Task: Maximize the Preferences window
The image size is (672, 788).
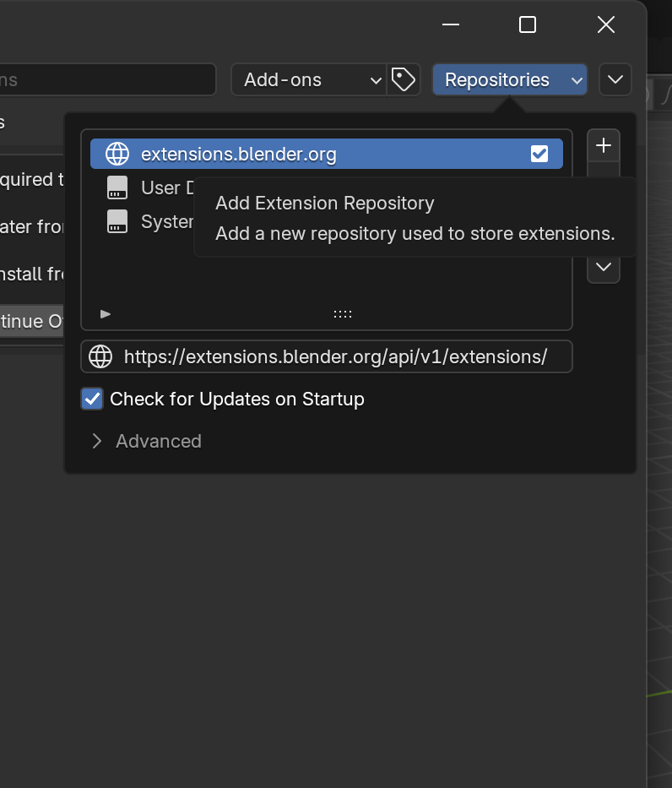Action: coord(528,24)
